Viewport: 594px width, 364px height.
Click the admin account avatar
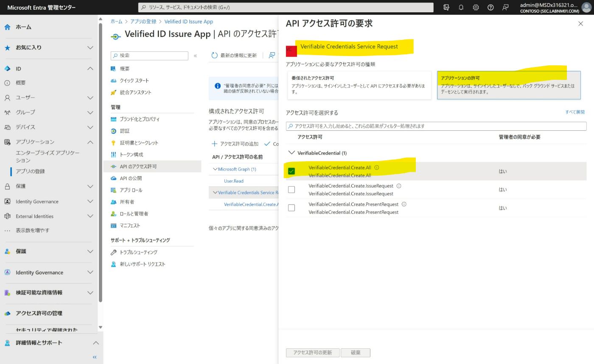point(586,7)
